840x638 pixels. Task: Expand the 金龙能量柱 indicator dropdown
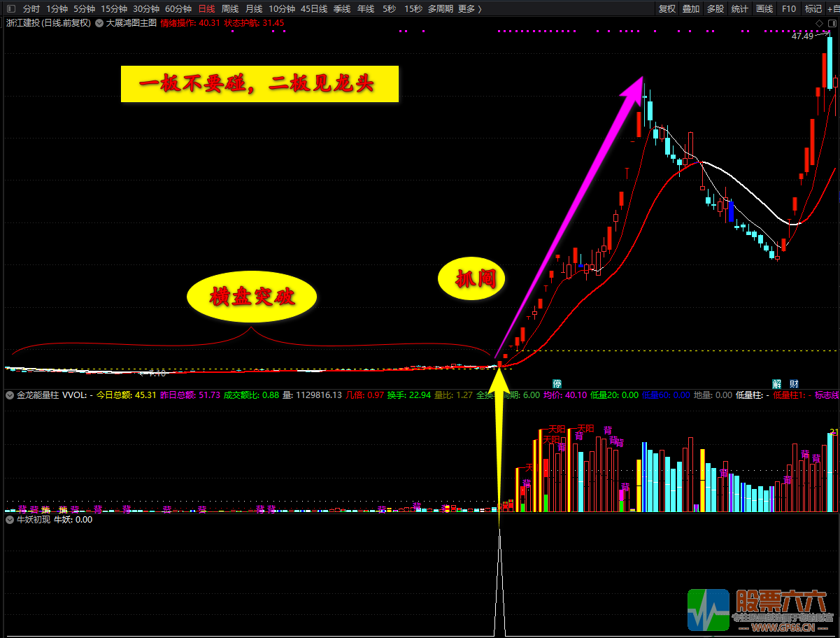click(10, 395)
